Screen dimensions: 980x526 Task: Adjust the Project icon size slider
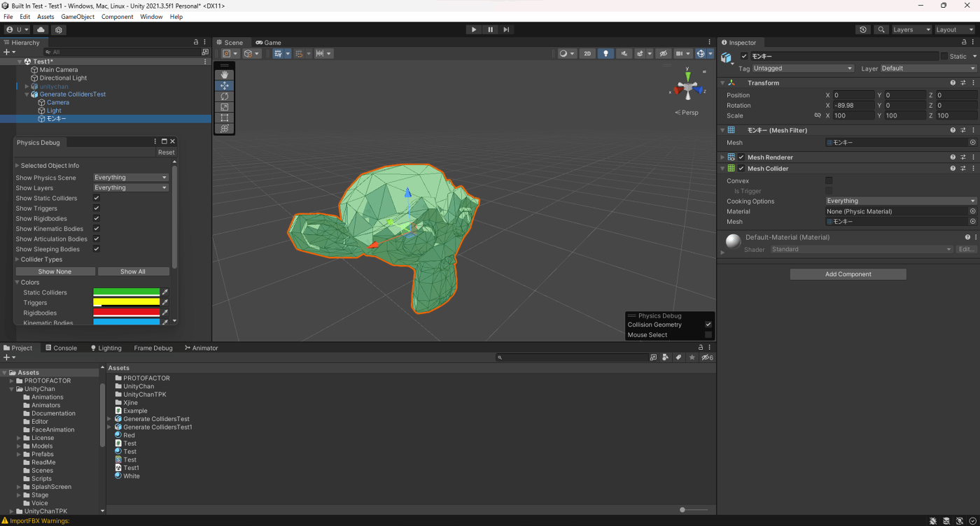pos(693,510)
